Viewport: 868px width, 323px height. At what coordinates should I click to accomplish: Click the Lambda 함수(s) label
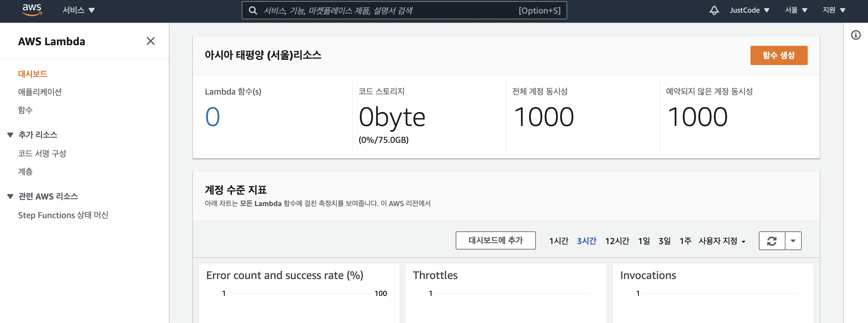pos(233,91)
